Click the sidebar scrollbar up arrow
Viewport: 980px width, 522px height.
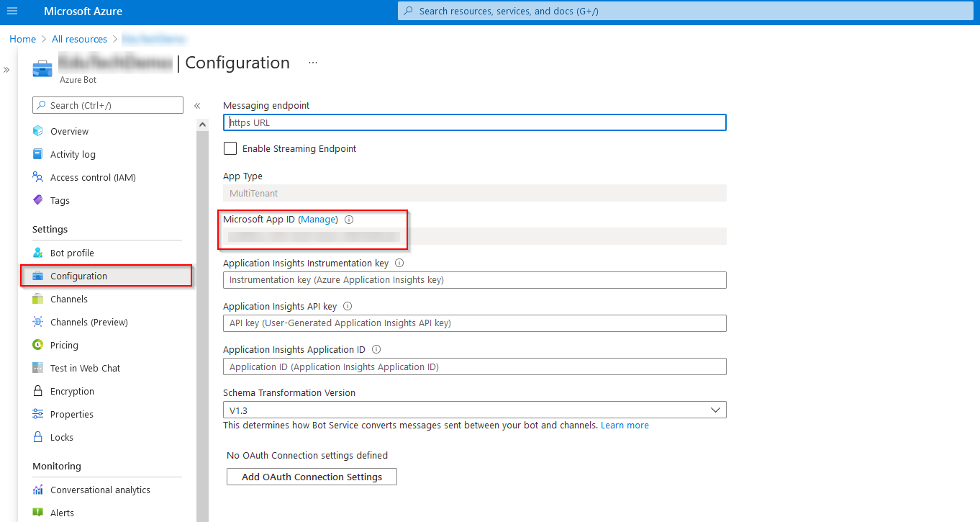click(202, 125)
